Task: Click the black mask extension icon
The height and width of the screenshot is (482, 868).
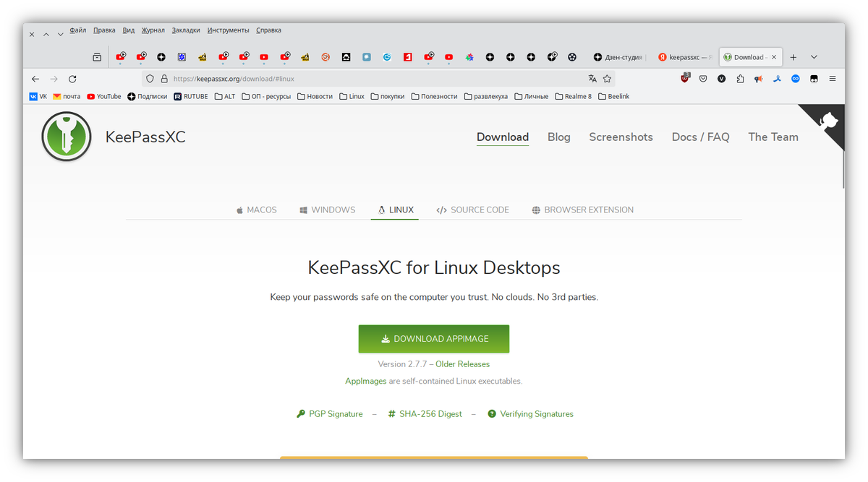Action: pos(814,79)
